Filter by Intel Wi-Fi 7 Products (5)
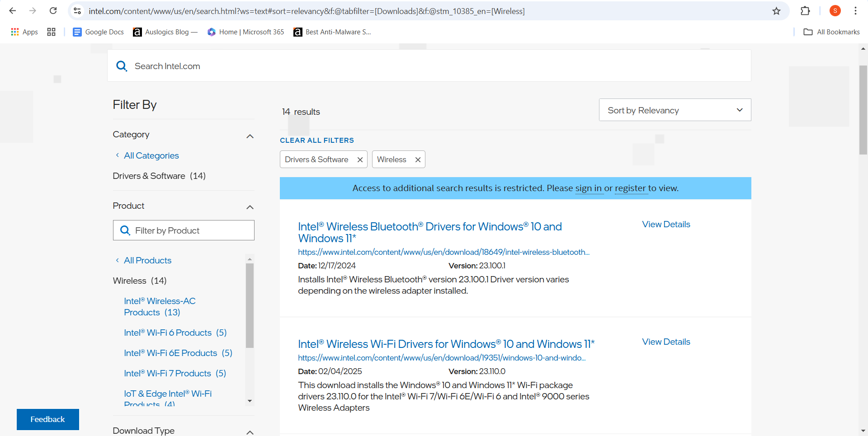This screenshot has height=436, width=868. click(x=175, y=373)
